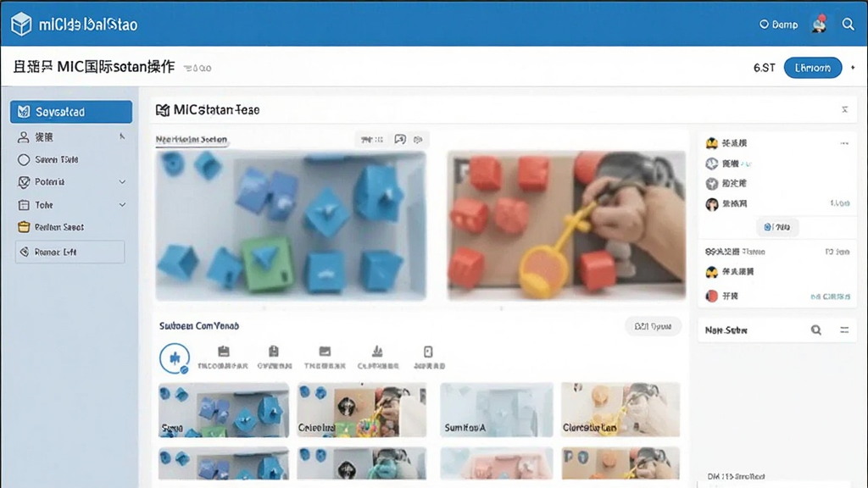
Task: Open the thumbnail labeled "SumKou A"
Action: (497, 410)
